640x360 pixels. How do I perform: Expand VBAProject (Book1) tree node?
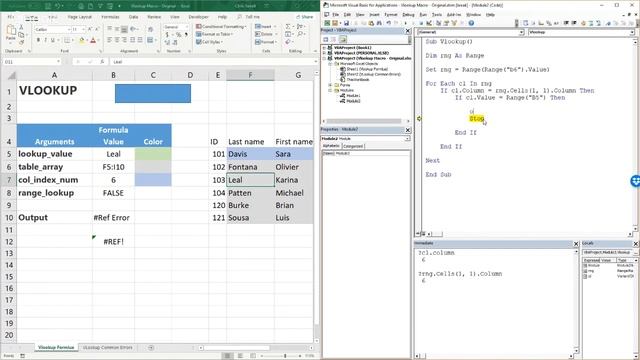pyautogui.click(x=324, y=48)
